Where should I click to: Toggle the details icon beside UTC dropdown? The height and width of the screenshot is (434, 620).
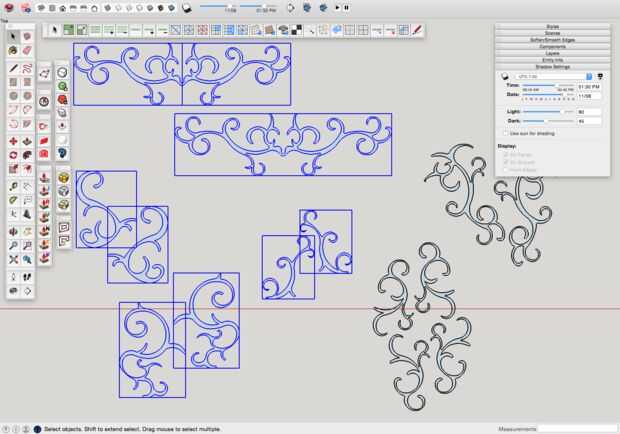coord(600,76)
